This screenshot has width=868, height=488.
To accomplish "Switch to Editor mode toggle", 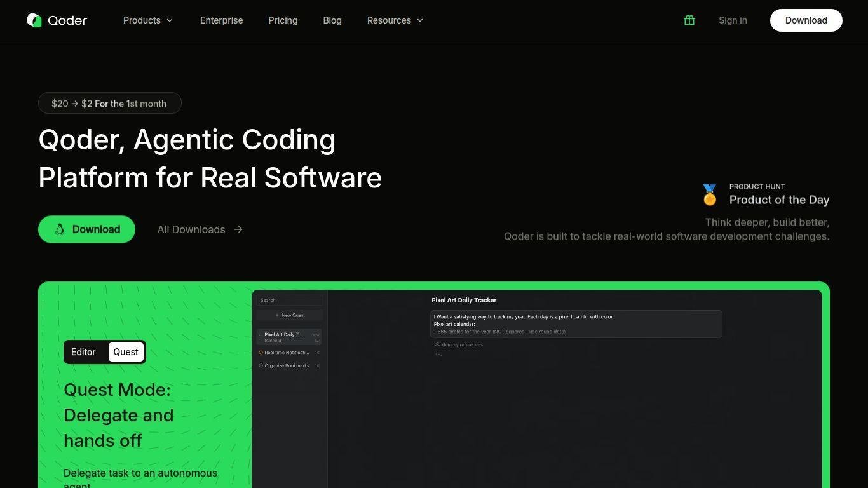I will click(83, 352).
